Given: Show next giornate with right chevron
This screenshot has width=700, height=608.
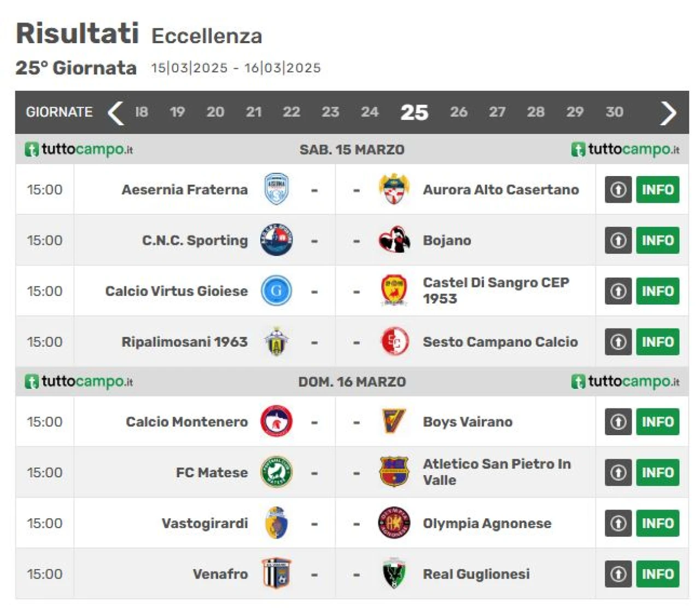Looking at the screenshot, I should (668, 113).
